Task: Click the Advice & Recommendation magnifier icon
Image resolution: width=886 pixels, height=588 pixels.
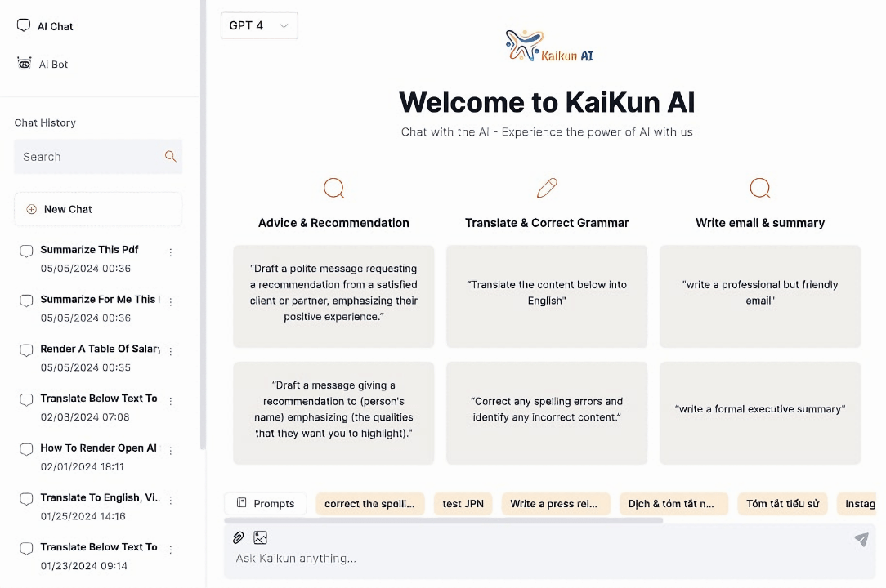Action: 334,188
